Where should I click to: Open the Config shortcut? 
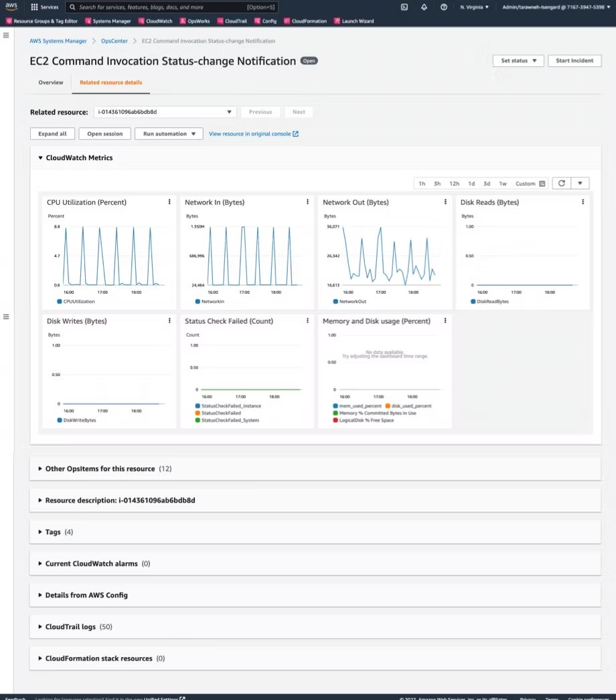point(265,21)
